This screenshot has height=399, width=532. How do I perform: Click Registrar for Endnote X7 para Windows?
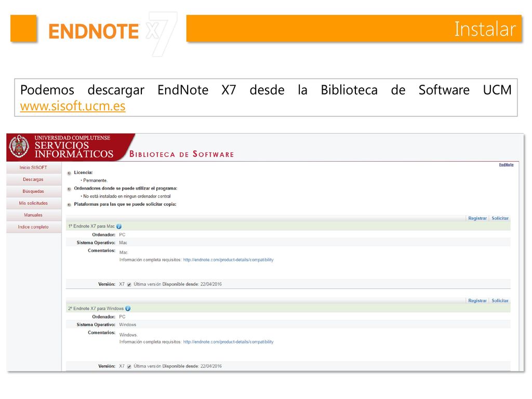[x=477, y=301]
